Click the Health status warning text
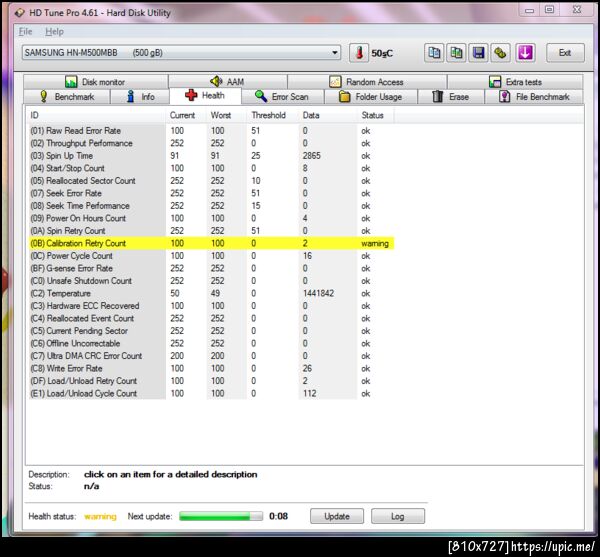 point(100,516)
